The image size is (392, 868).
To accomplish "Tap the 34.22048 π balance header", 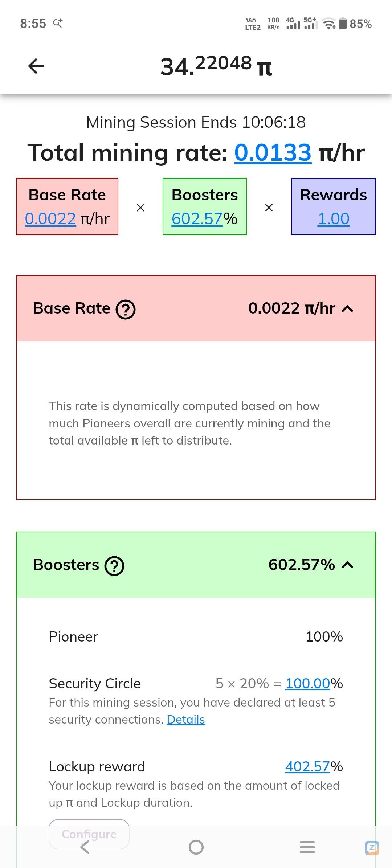I will (216, 66).
